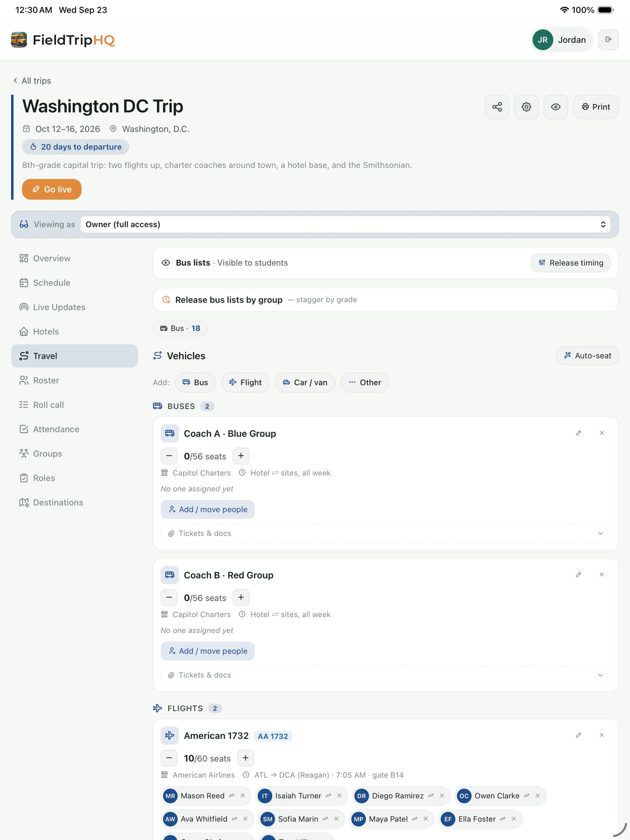Expand Release bus lists by group
The image size is (630, 840).
click(386, 300)
